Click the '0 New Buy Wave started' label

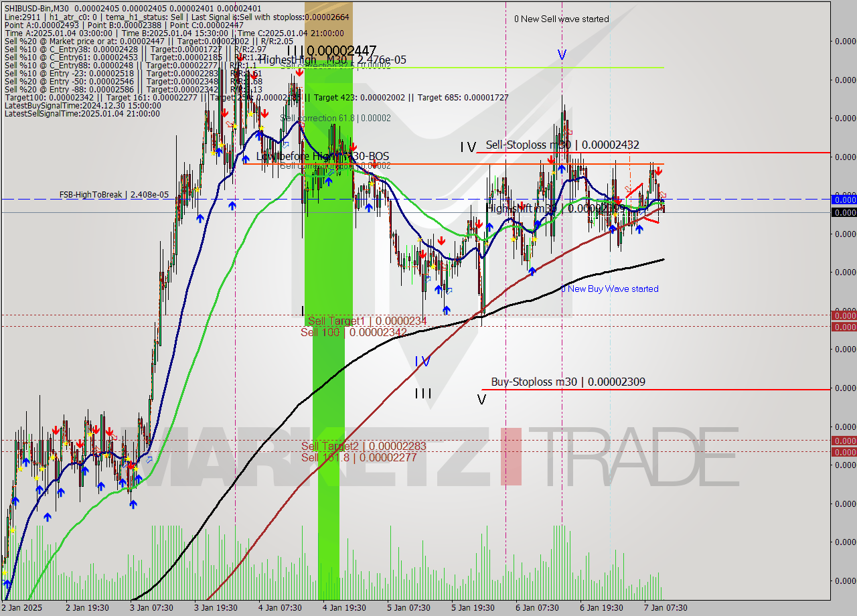point(611,289)
